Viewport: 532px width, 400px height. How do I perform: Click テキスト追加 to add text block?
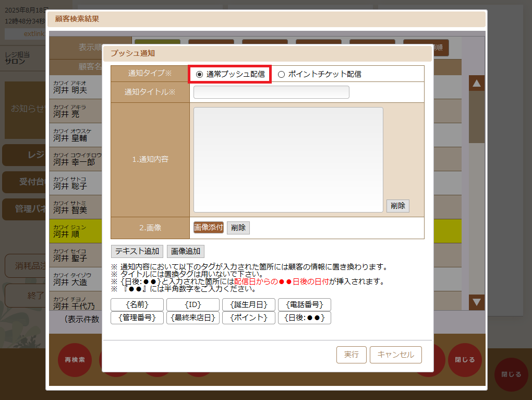click(137, 251)
